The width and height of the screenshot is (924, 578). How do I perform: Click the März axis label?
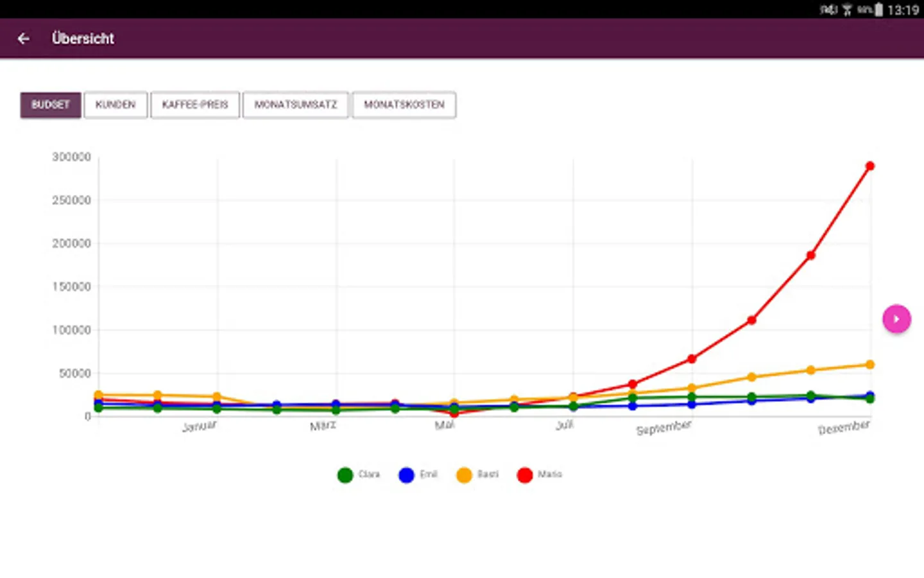pos(323,426)
